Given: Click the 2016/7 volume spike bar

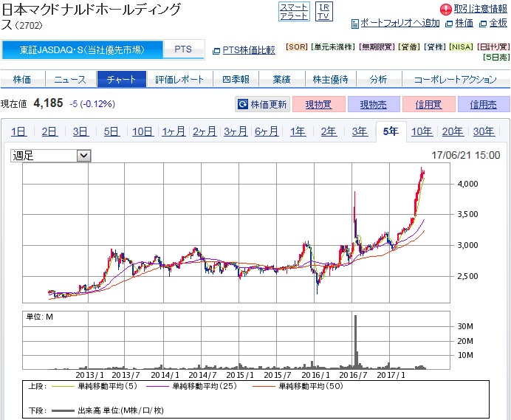Looking at the screenshot, I should (355, 342).
